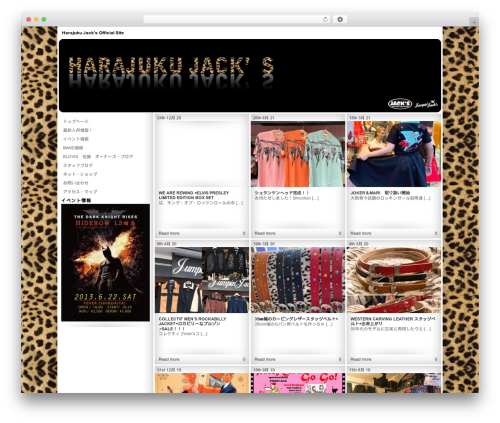Click the round icon button beside the address bar
The height and width of the screenshot is (423, 500).
pyautogui.click(x=340, y=19)
